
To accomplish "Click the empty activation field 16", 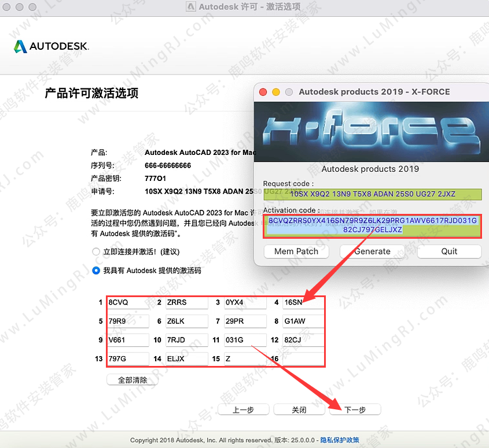I will (x=303, y=359).
